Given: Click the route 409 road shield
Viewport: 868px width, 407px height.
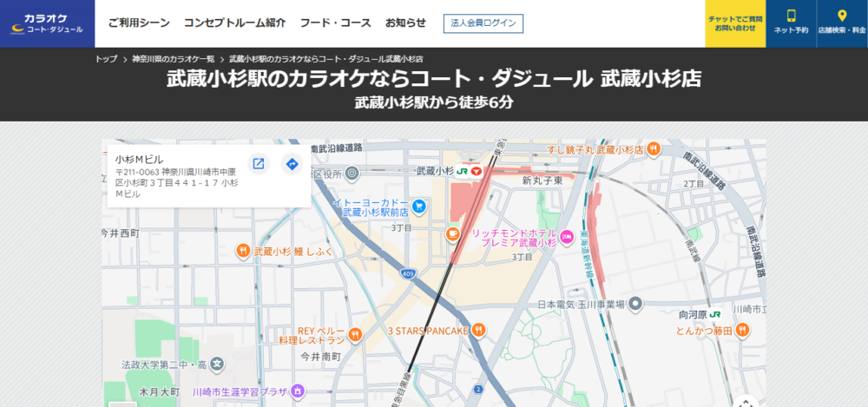Looking at the screenshot, I should click(407, 273).
